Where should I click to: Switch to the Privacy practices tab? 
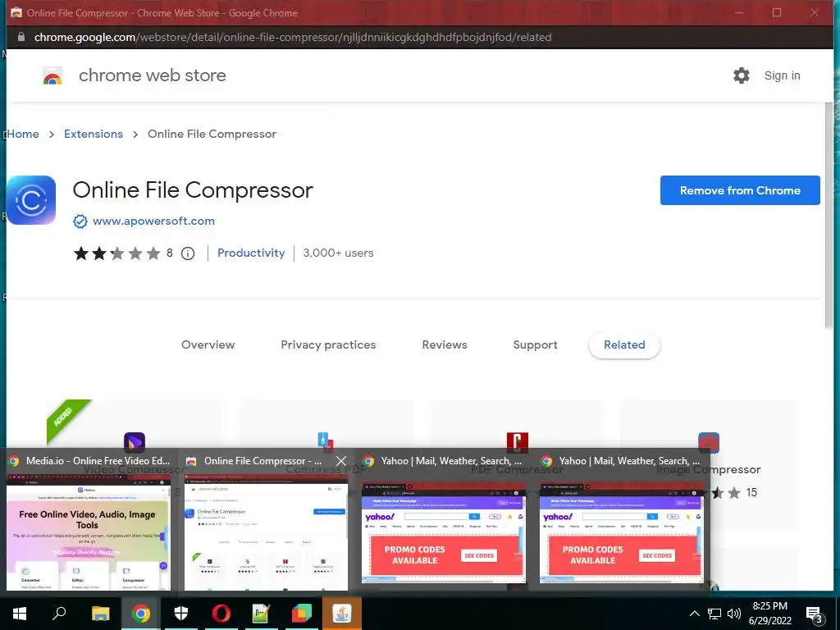pos(328,345)
